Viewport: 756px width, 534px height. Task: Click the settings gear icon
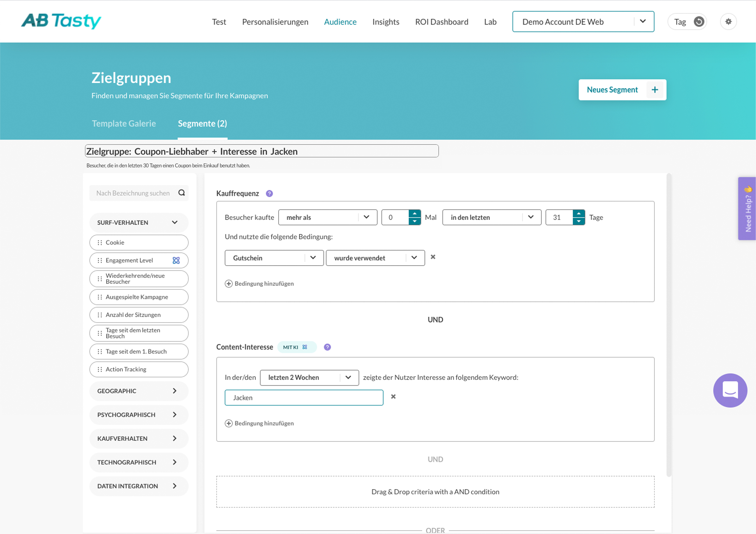tap(728, 22)
